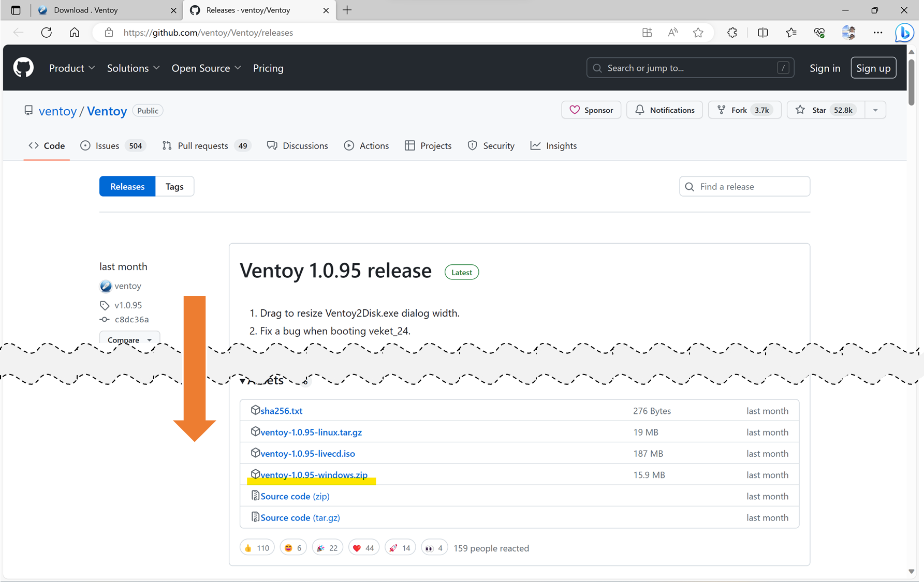This screenshot has width=924, height=582.
Task: Click the Search or jump to field
Action: tap(690, 68)
